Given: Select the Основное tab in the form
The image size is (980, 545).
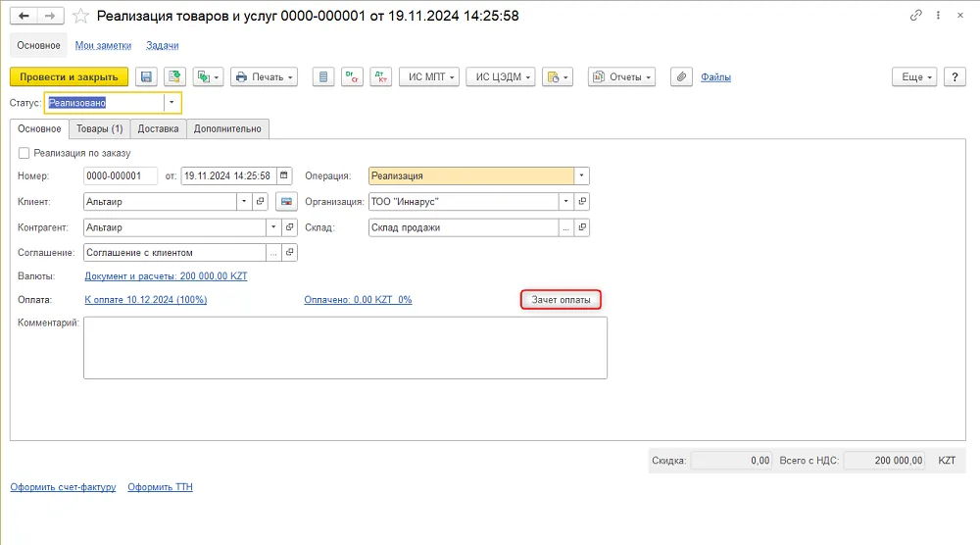Looking at the screenshot, I should [x=39, y=128].
